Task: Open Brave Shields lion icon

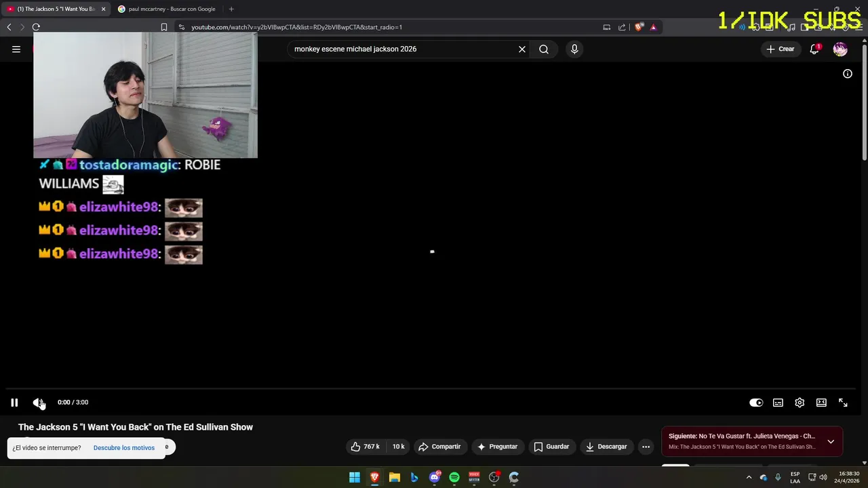Action: point(639,27)
